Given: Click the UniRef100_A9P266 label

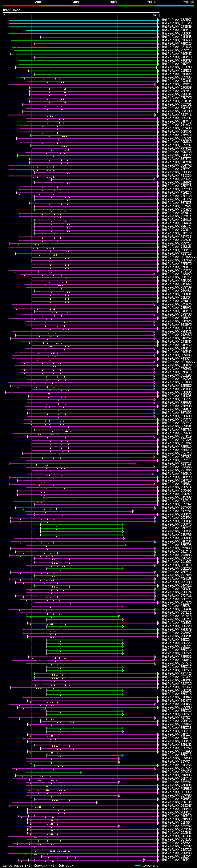Looking at the screenshot, I should coord(177,765).
